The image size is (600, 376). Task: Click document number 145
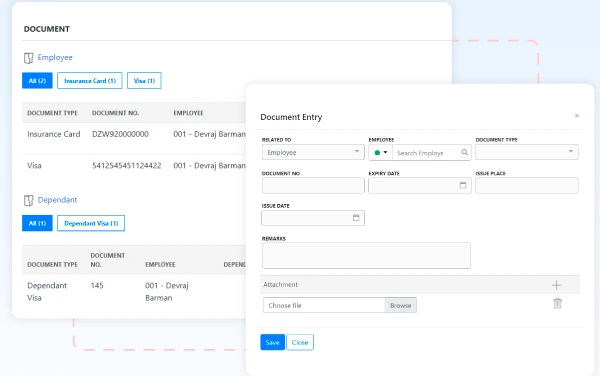tap(97, 285)
